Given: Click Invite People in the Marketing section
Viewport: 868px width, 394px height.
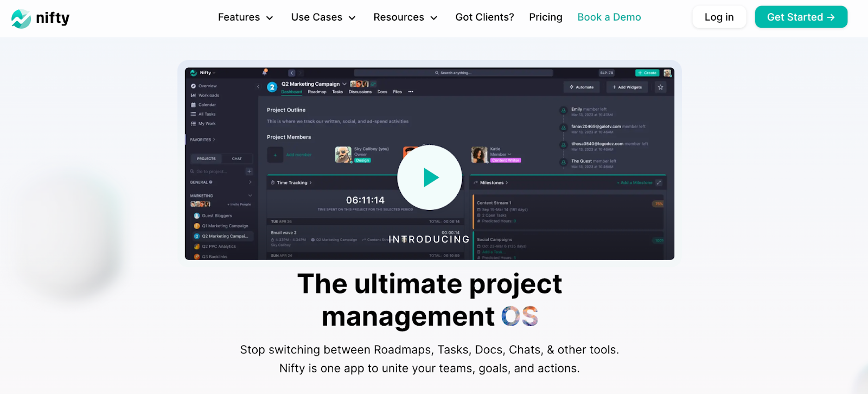Looking at the screenshot, I should (x=239, y=205).
